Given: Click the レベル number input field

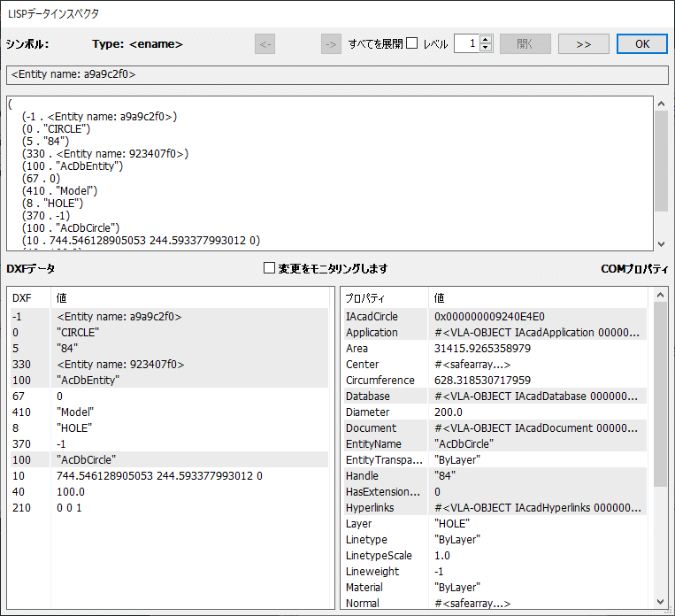Looking at the screenshot, I should coord(467,43).
